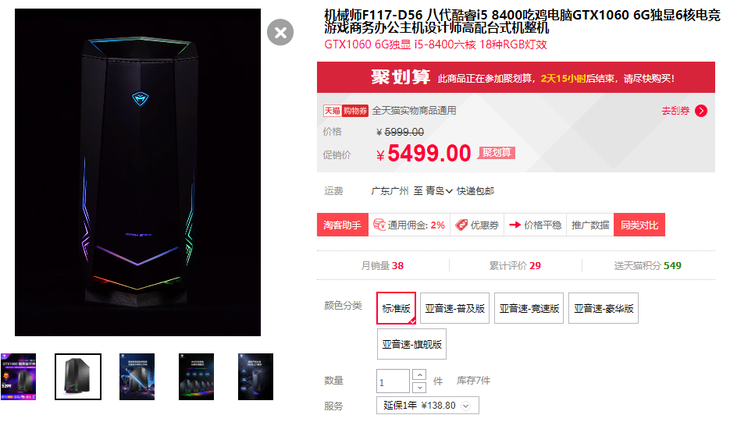Screen dimensions: 730x422
Task: Switch to the 同类对比 tab
Action: tap(639, 225)
